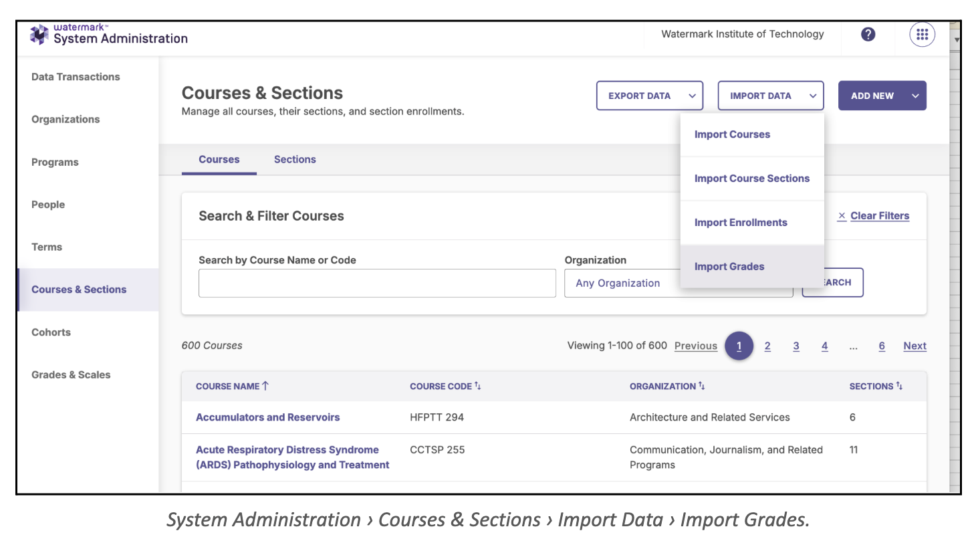This screenshot has height=547, width=980.
Task: Click the X icon beside Clear Filters
Action: (x=842, y=215)
